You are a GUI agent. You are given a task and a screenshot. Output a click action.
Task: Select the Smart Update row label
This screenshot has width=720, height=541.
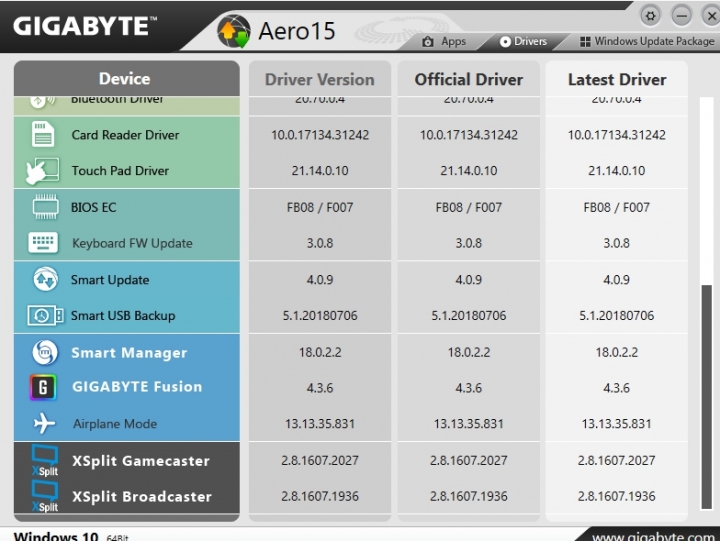click(110, 280)
